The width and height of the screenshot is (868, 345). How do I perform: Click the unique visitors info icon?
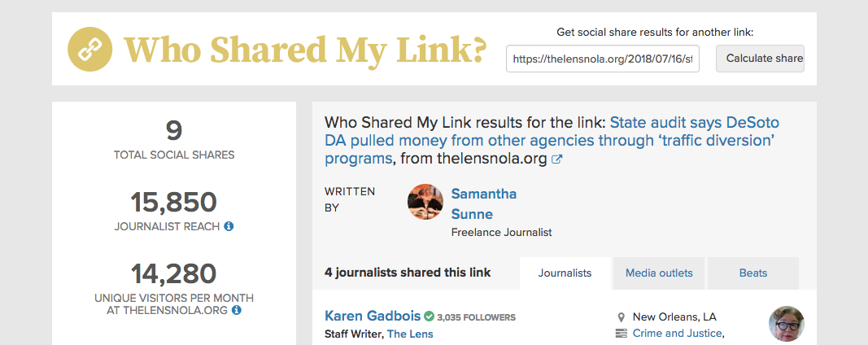[x=237, y=310]
